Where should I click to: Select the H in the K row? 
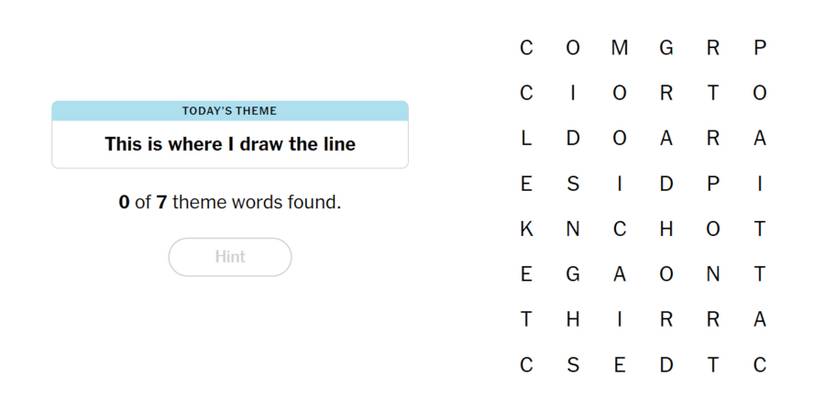(x=666, y=229)
